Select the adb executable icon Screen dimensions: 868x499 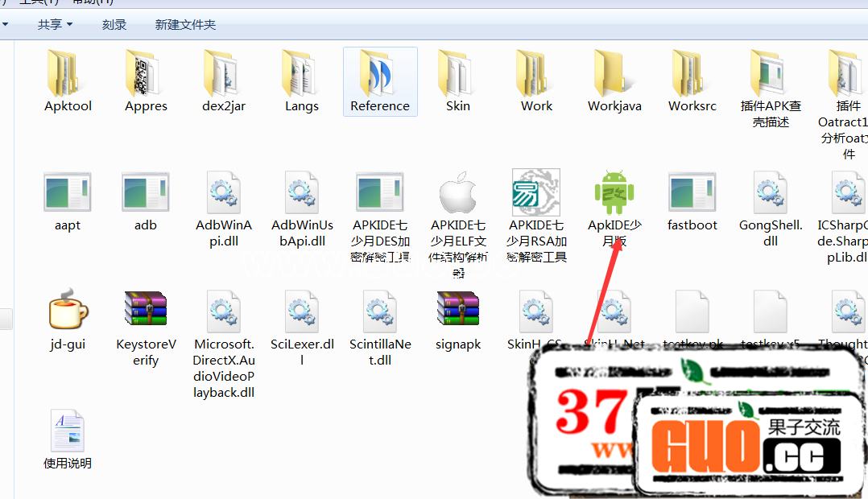tap(146, 192)
